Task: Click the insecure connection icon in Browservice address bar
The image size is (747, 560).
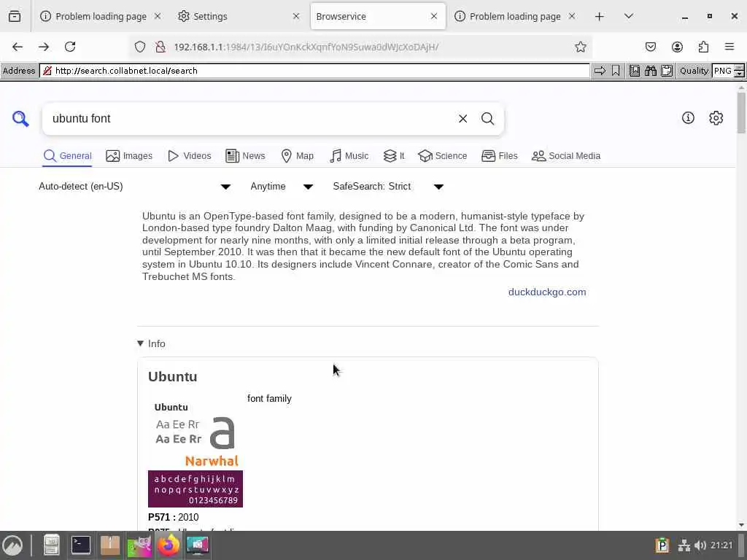Action: [x=47, y=71]
